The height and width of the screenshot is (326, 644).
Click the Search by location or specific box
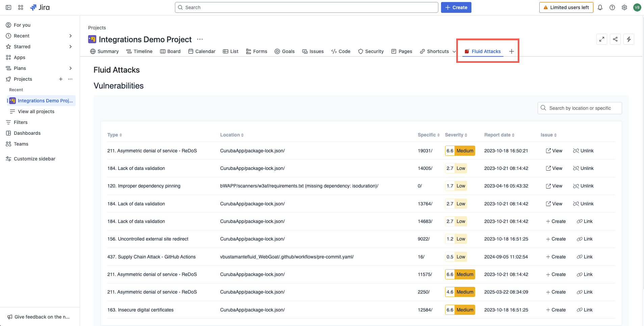point(579,108)
